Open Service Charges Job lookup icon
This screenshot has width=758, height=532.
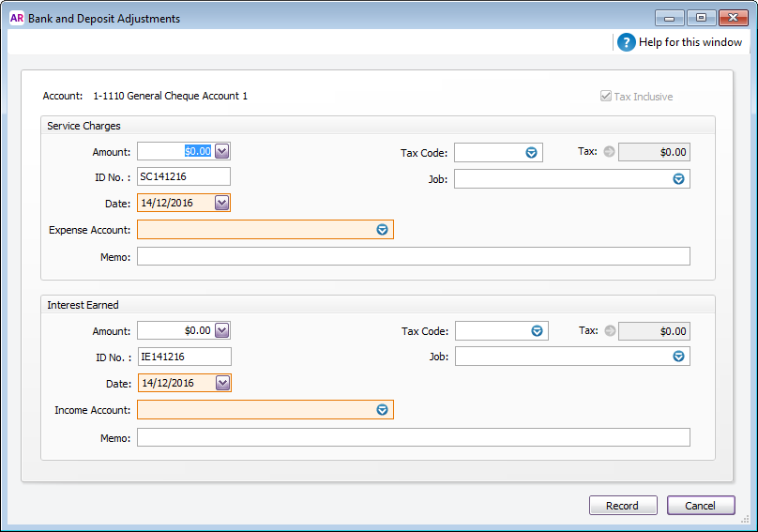pyautogui.click(x=678, y=179)
